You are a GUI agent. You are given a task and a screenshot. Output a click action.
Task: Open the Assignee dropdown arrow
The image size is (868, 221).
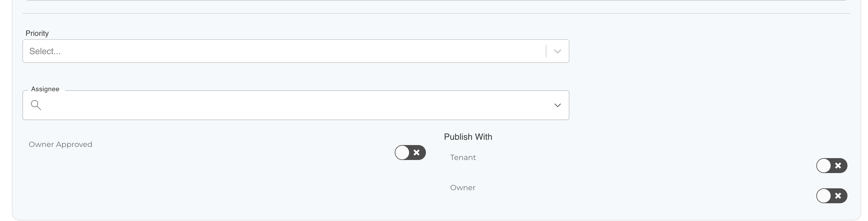point(557,105)
